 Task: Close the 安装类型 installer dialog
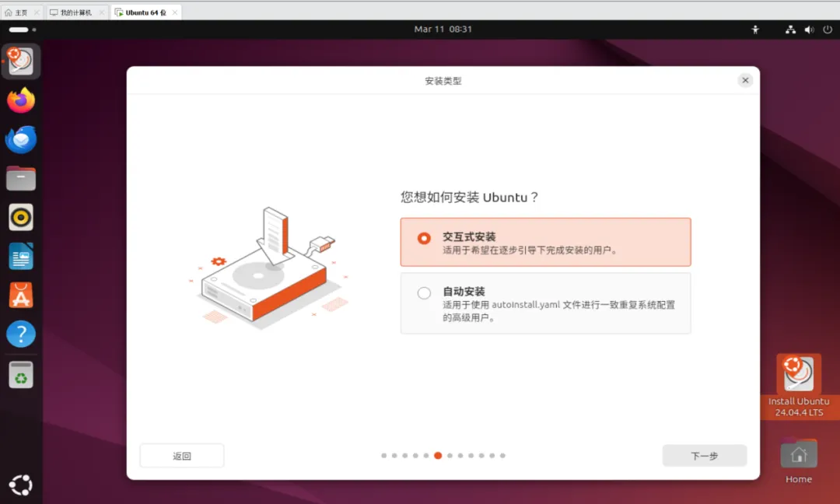pyautogui.click(x=745, y=80)
